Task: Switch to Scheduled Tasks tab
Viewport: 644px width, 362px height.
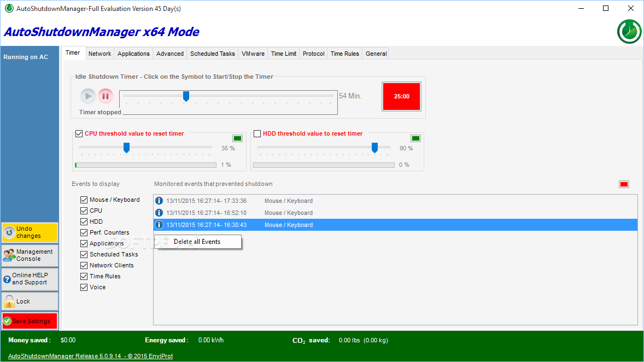Action: (x=212, y=54)
